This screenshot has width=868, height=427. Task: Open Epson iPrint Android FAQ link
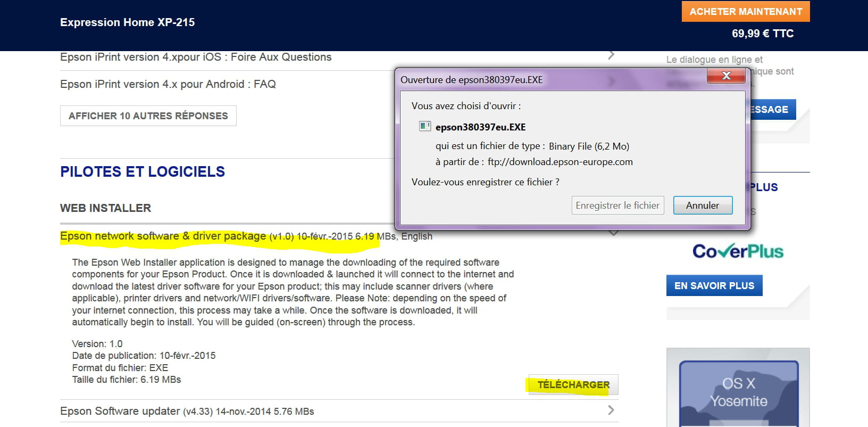pos(168,84)
